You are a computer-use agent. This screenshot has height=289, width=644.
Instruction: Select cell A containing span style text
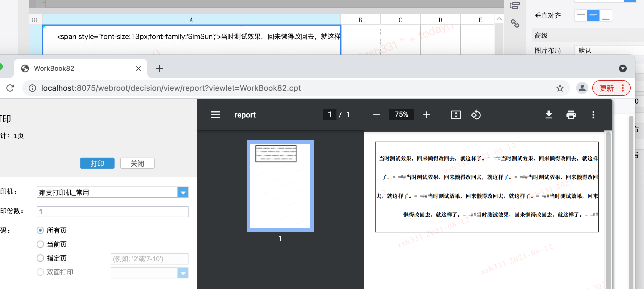coord(192,40)
